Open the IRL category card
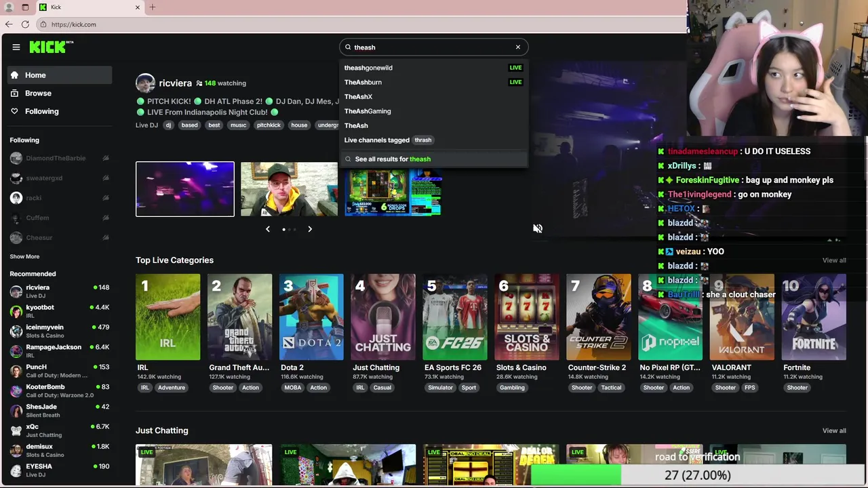The height and width of the screenshot is (488, 868). [168, 317]
